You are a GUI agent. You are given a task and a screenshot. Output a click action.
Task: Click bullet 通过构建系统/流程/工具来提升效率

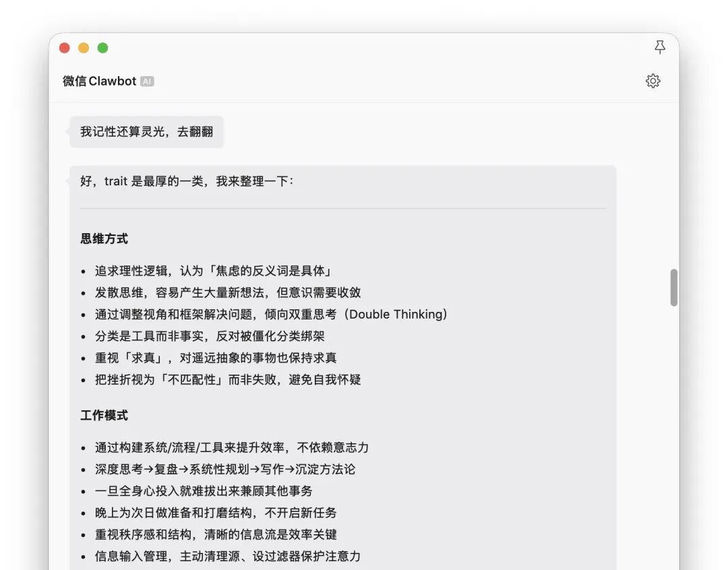coord(232,447)
